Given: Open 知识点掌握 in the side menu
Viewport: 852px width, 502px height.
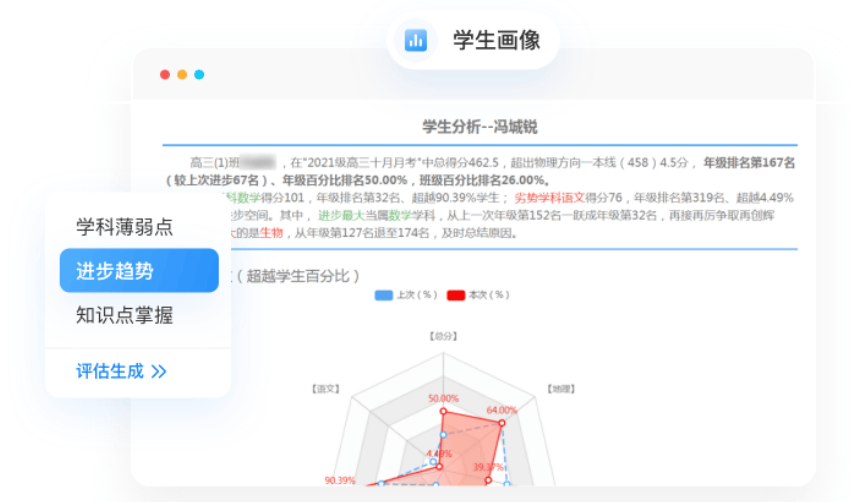Looking at the screenshot, I should coord(124,316).
